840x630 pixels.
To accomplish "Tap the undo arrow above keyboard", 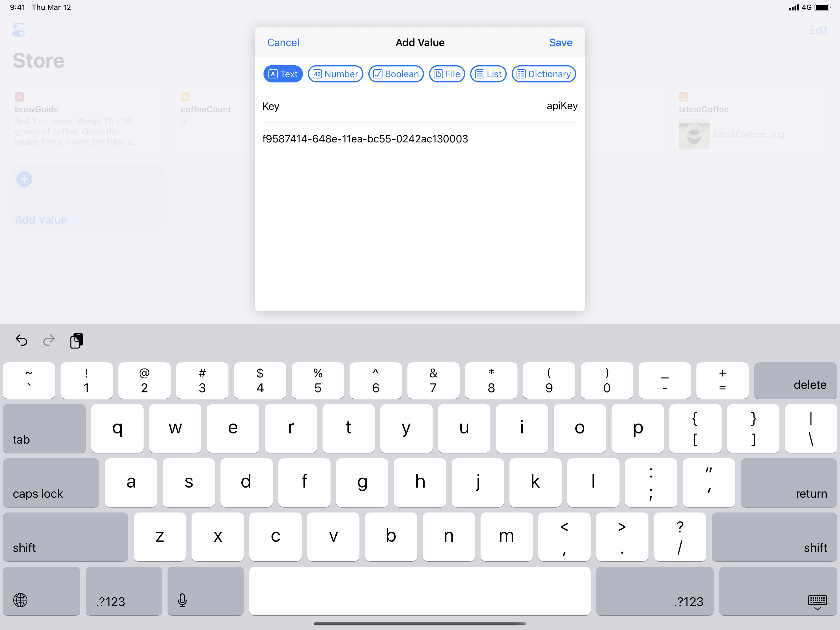I will (21, 340).
